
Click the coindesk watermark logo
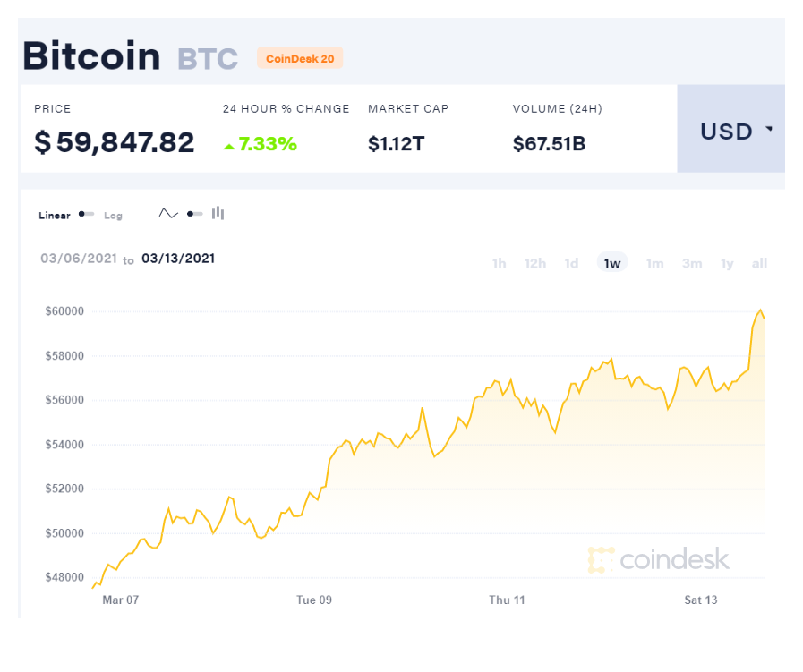[659, 559]
